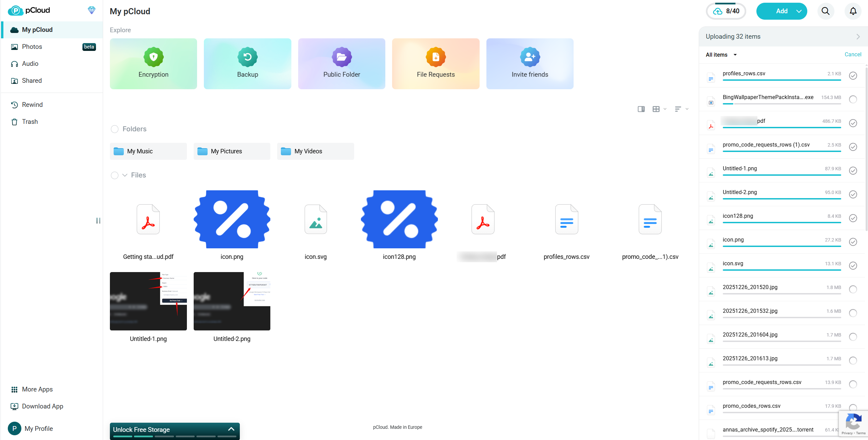
Task: Click Download App in the sidebar
Action: point(42,406)
